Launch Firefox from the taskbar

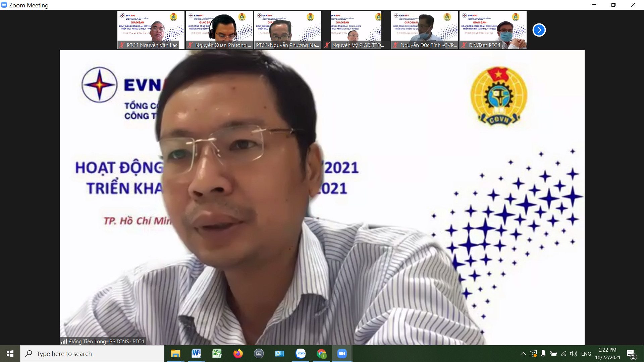238,354
